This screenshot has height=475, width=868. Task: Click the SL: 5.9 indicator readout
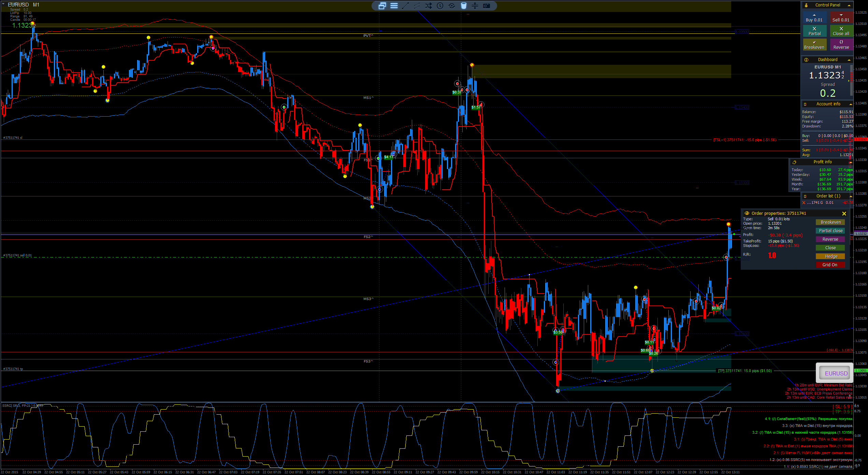click(842, 407)
